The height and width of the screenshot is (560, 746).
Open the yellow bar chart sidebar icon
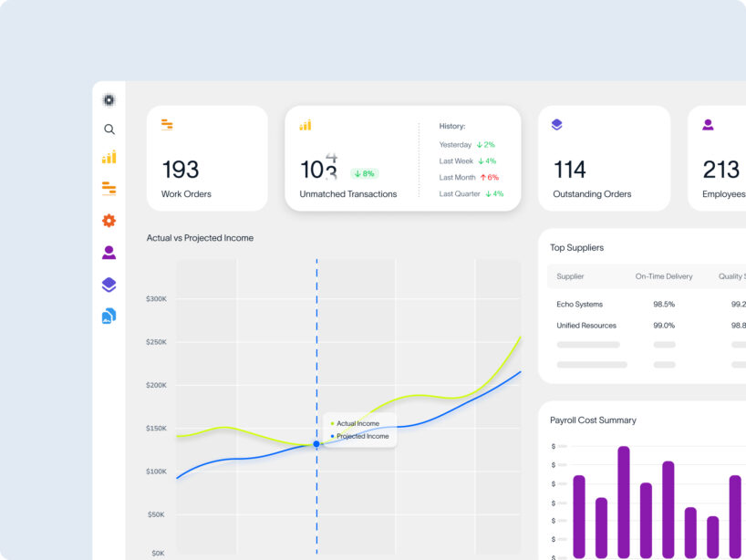tap(109, 157)
